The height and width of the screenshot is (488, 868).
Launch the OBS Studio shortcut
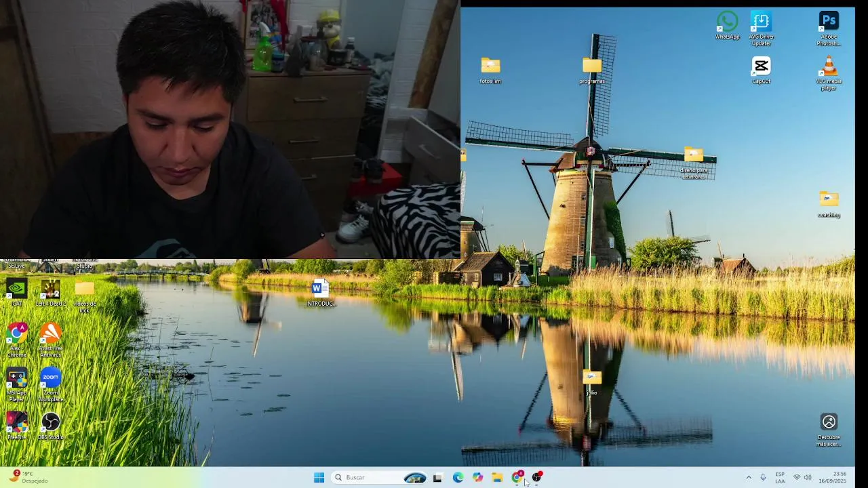click(x=50, y=426)
